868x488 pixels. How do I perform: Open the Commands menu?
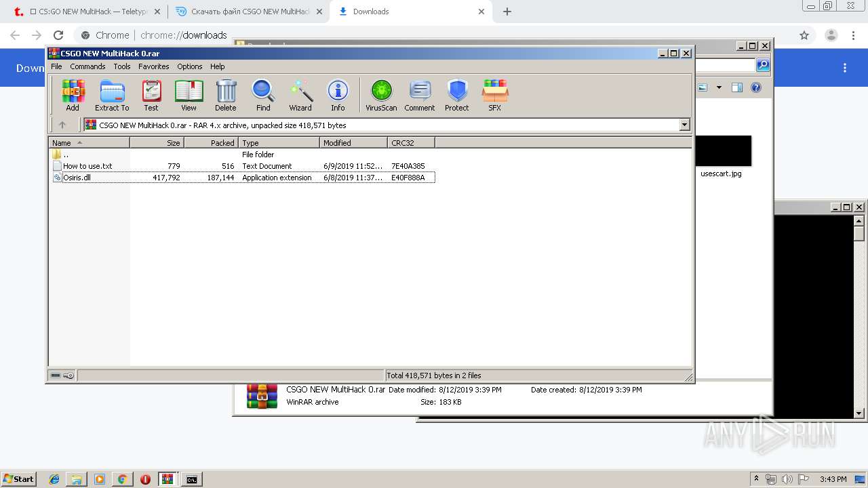tap(87, 66)
